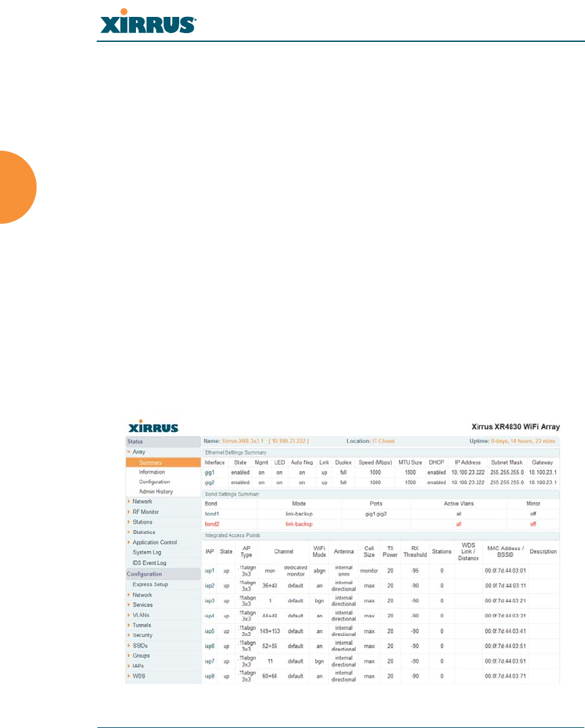This screenshot has height=728, width=585.
Task: Click the RX Threshold column header
Action: click(x=415, y=552)
